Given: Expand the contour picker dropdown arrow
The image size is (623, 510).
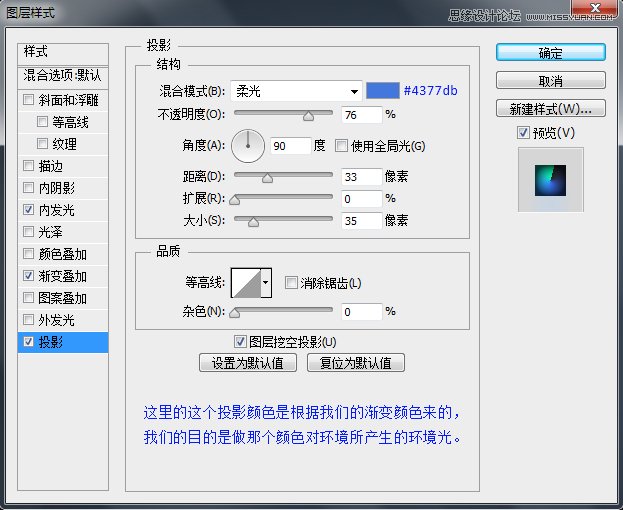Looking at the screenshot, I should click(x=266, y=284).
